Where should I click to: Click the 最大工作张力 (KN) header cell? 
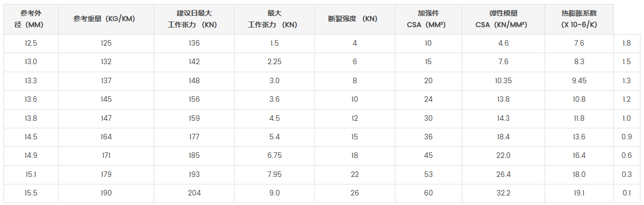[275, 19]
